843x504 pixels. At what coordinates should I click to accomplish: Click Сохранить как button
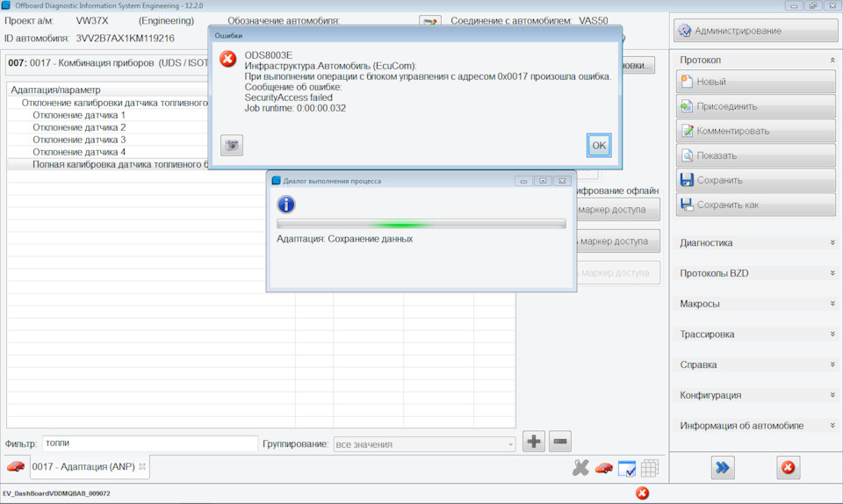755,205
